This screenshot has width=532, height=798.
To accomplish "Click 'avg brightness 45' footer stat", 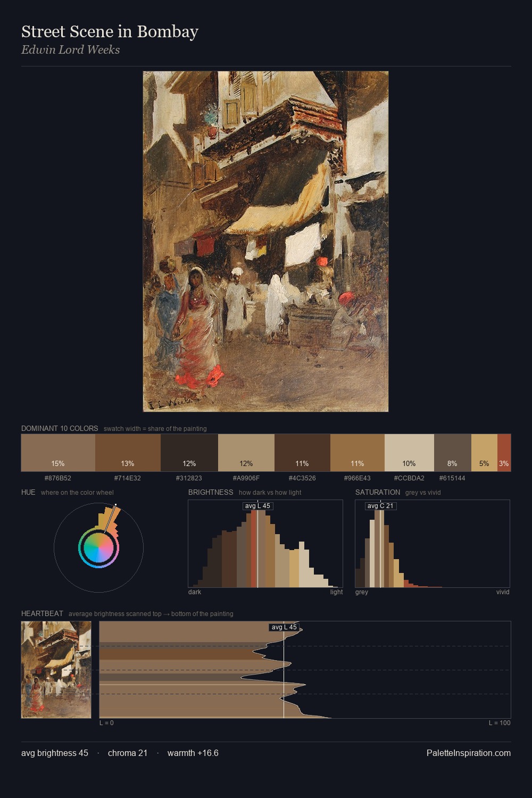I will pyautogui.click(x=55, y=753).
